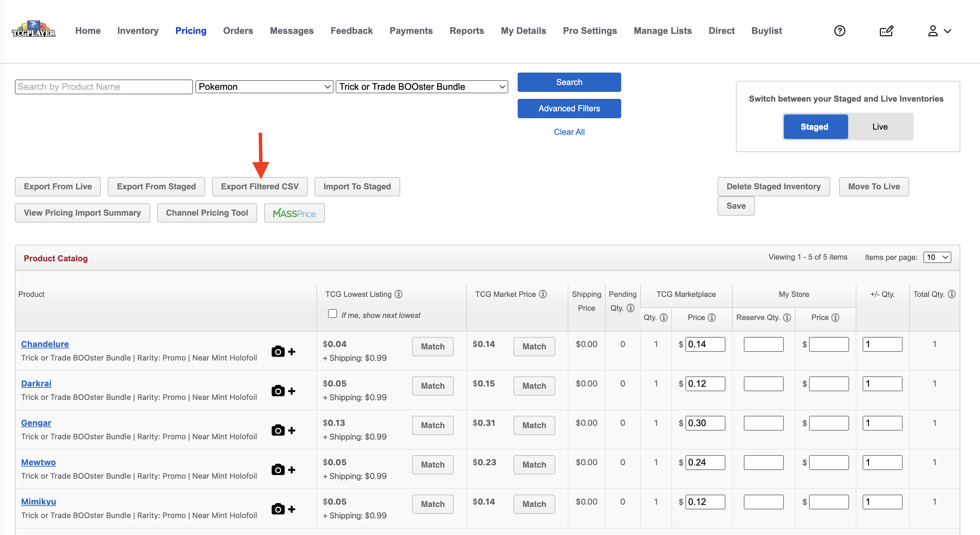Click Export From Live
The image size is (980, 535).
(x=58, y=187)
